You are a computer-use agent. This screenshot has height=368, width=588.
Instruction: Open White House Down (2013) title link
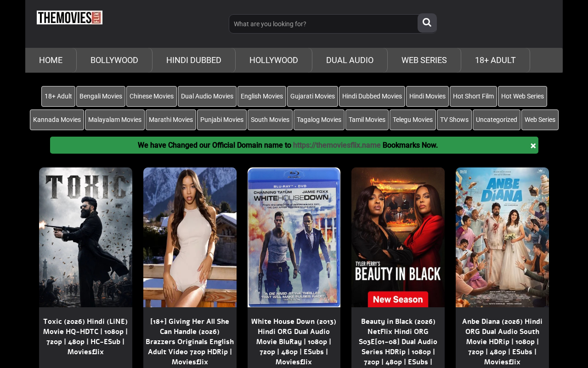click(294, 342)
